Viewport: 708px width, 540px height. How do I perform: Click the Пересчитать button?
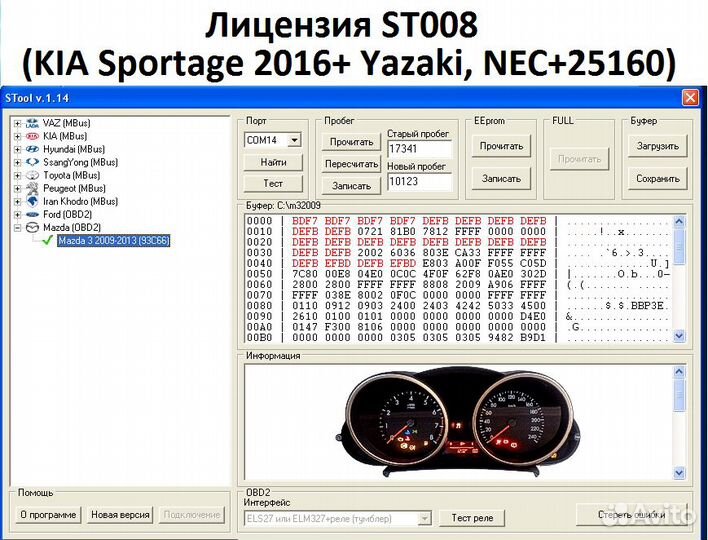point(351,164)
